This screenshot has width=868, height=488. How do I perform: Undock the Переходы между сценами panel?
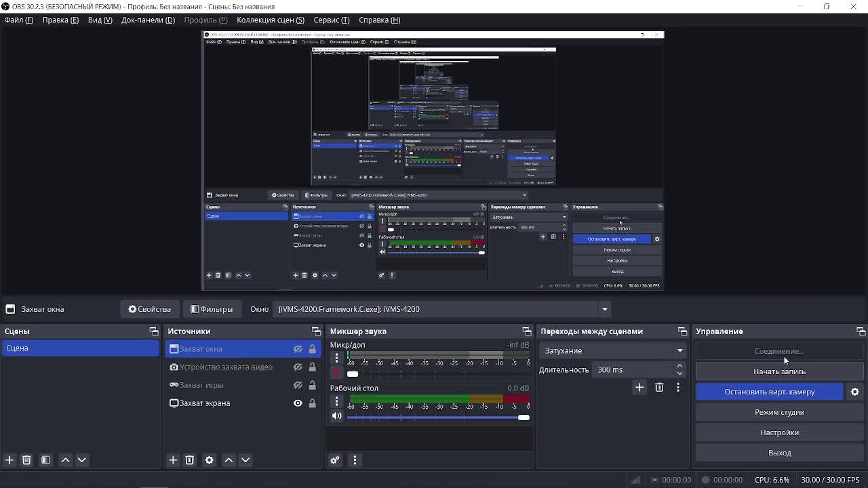tap(682, 331)
